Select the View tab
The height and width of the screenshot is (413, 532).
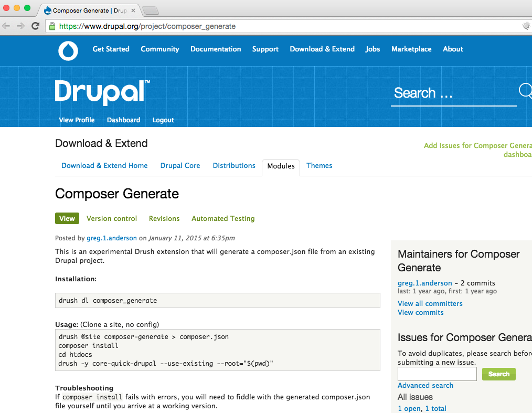point(67,218)
